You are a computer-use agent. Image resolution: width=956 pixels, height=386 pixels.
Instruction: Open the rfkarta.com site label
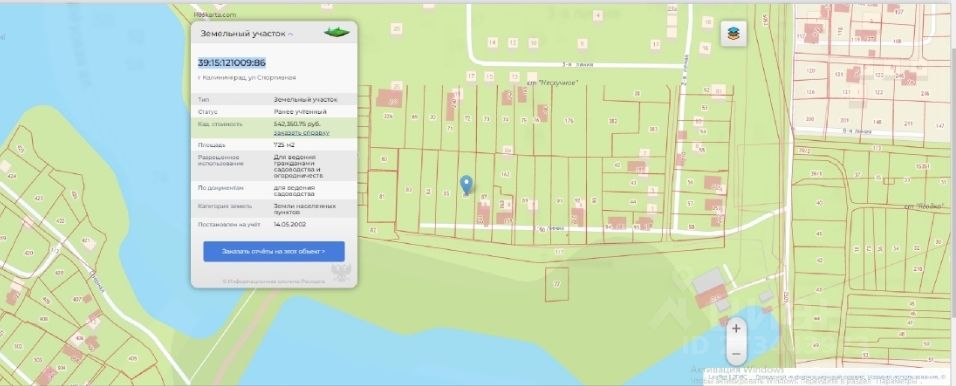point(215,15)
